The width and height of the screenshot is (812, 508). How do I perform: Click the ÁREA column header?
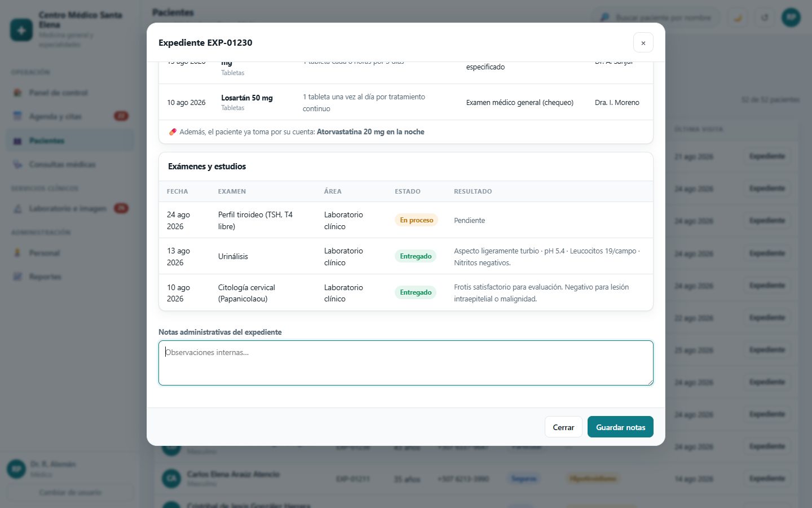click(x=333, y=191)
